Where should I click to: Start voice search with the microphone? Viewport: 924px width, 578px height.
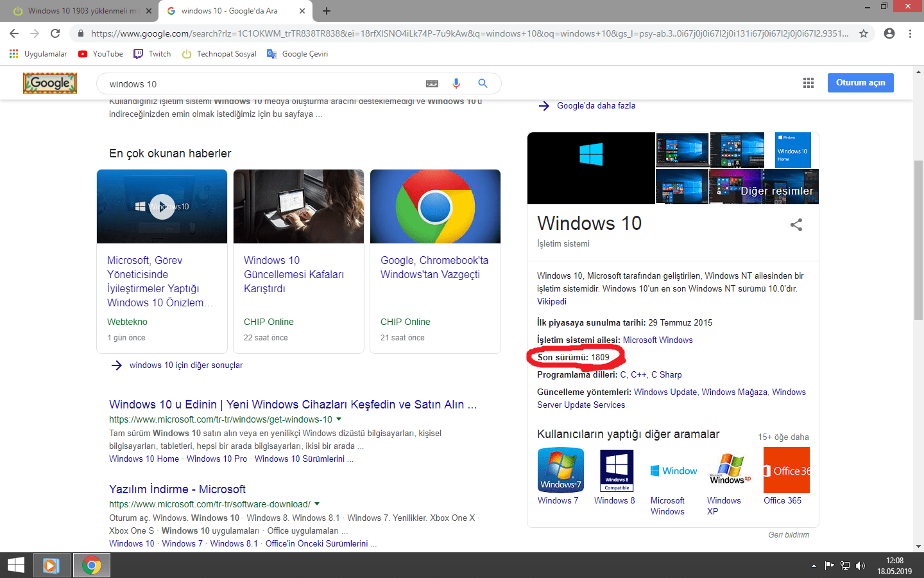pos(456,83)
